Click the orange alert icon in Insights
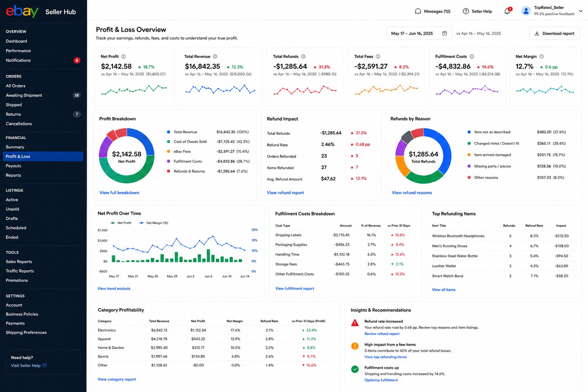Screen dimensions: 588x392 pos(355,346)
